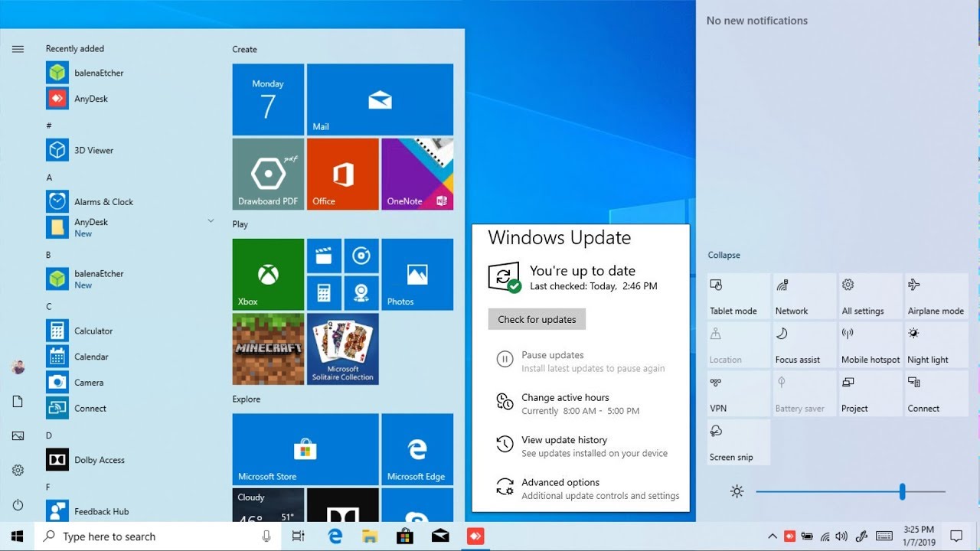Image resolution: width=980 pixels, height=551 pixels.
Task: Open Network quick action flyout
Action: click(805, 296)
